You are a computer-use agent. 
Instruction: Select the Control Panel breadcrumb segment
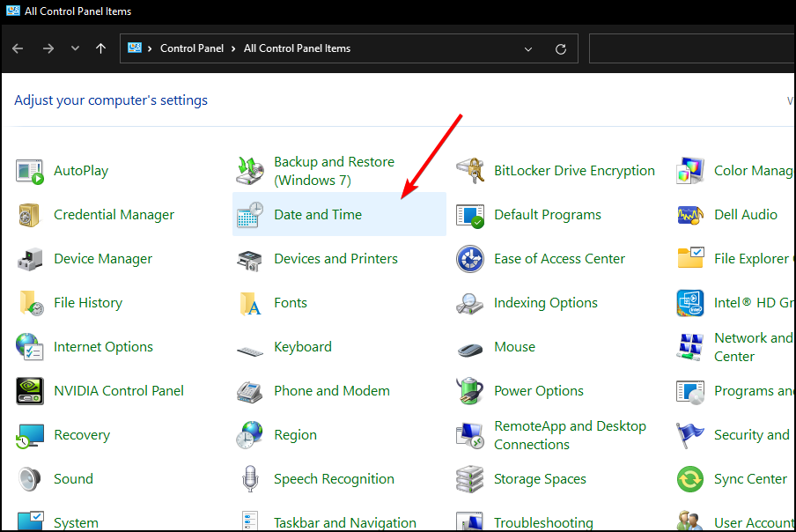pyautogui.click(x=192, y=48)
